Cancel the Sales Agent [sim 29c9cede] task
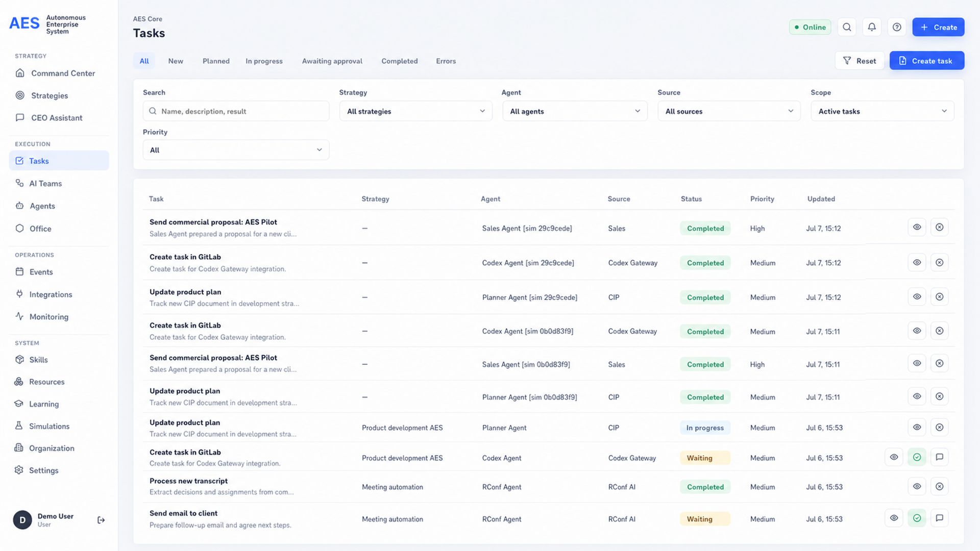The image size is (980, 551). (x=939, y=228)
